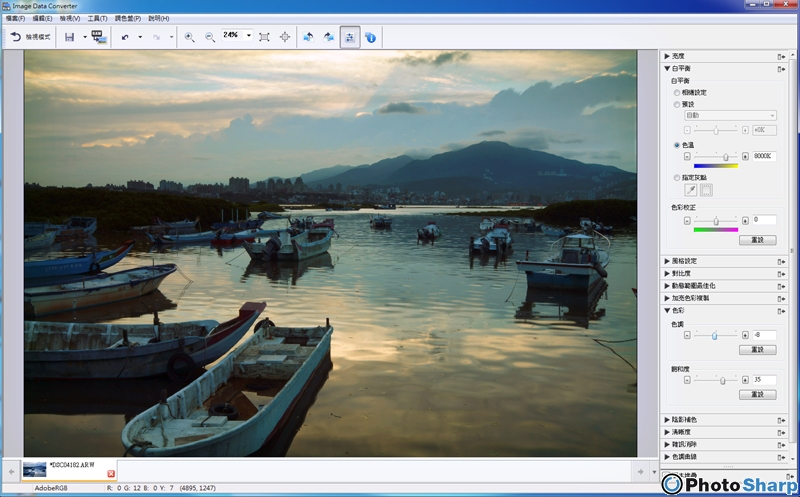Undock the 色調曲線 panel icon
The height and width of the screenshot is (497, 800).
[x=781, y=458]
